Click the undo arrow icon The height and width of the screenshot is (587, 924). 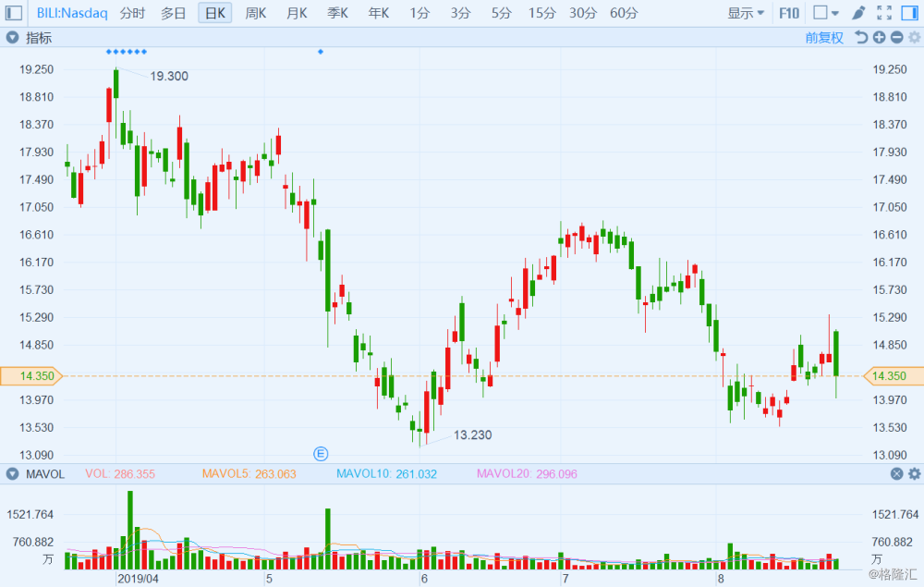pyautogui.click(x=861, y=38)
